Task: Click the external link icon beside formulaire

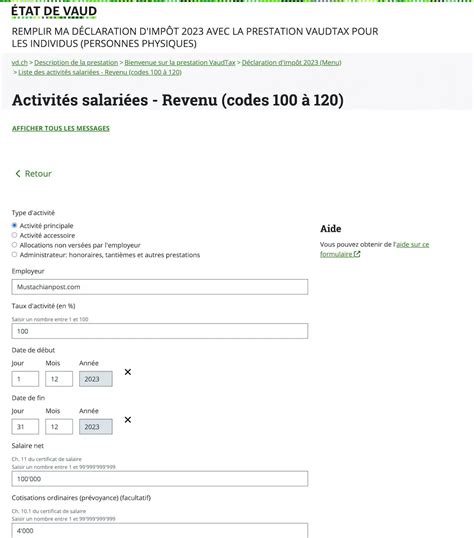Action: [x=357, y=254]
